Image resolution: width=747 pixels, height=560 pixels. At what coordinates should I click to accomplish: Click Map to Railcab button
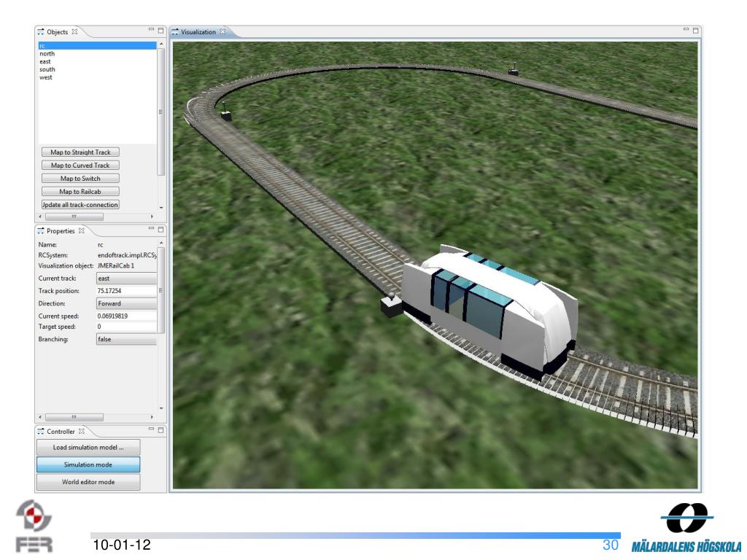point(80,192)
